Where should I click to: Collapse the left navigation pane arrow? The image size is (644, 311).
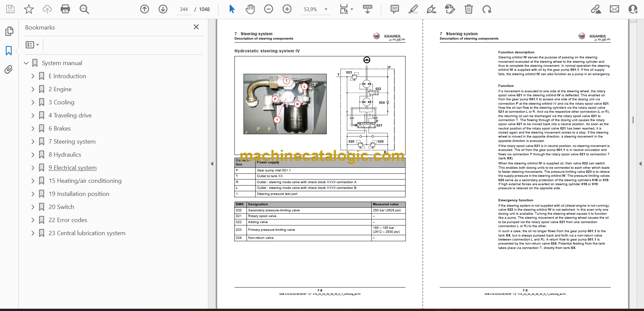point(212,164)
